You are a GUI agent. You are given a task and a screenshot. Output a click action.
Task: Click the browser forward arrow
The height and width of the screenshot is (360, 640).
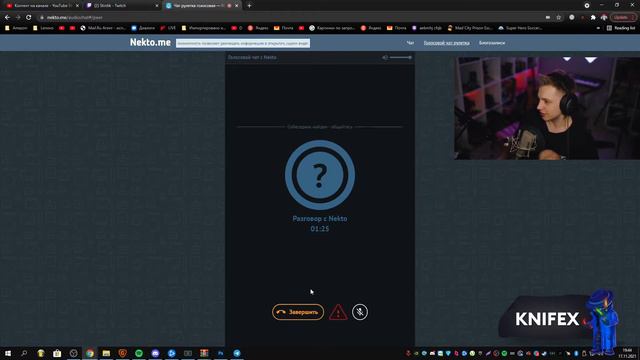point(18,18)
